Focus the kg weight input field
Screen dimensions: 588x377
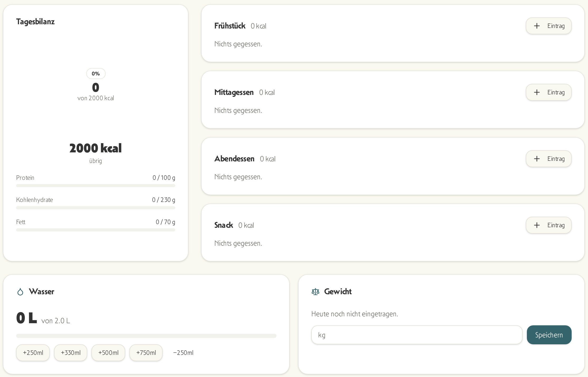(x=417, y=335)
